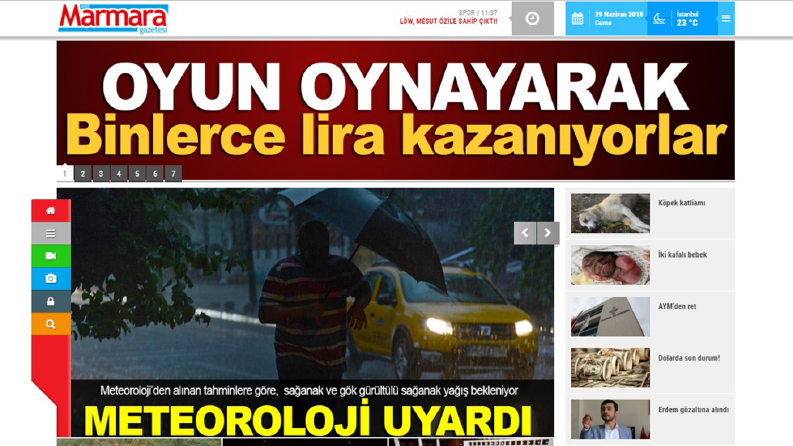Open the 'AYM'den ret' news link
Viewport: 793px width, 446px height.
[x=677, y=306]
